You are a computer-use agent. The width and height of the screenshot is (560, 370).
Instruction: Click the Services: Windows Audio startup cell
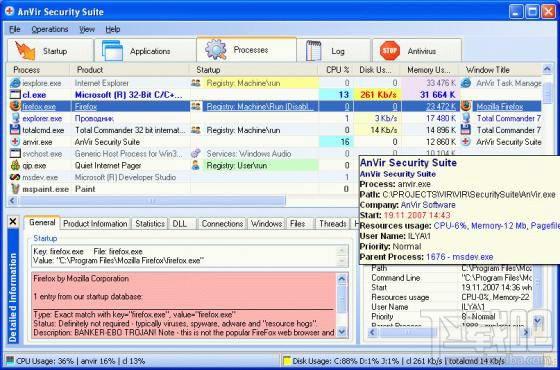coord(254,154)
